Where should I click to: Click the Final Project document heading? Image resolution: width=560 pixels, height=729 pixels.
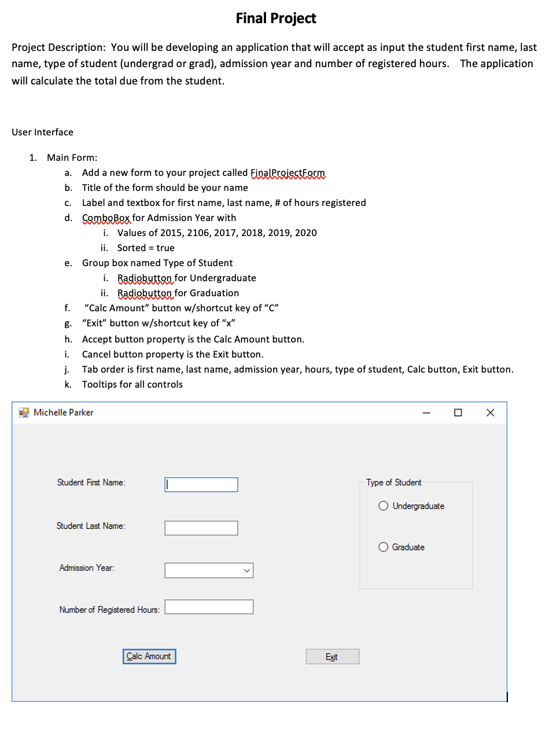pos(276,18)
